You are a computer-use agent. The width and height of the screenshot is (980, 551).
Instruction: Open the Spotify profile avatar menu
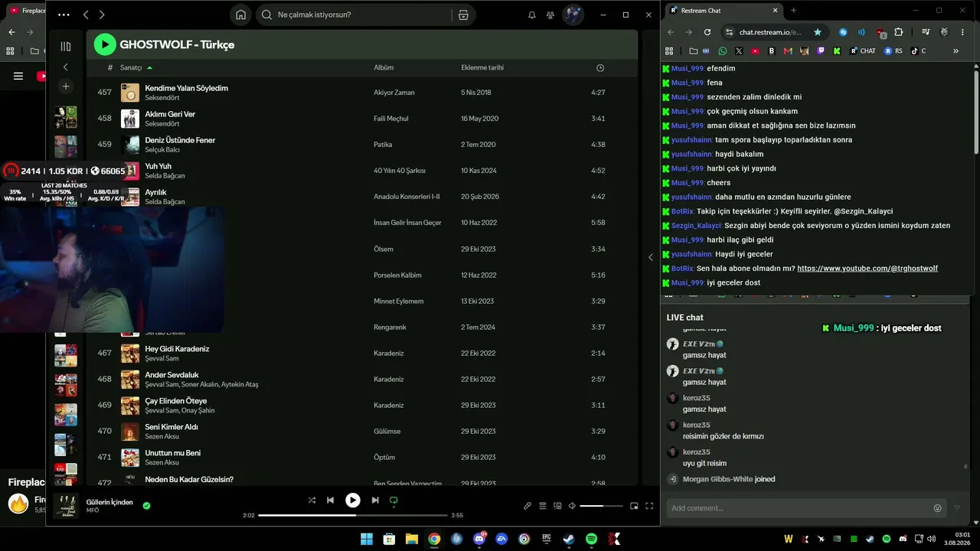pos(573,15)
